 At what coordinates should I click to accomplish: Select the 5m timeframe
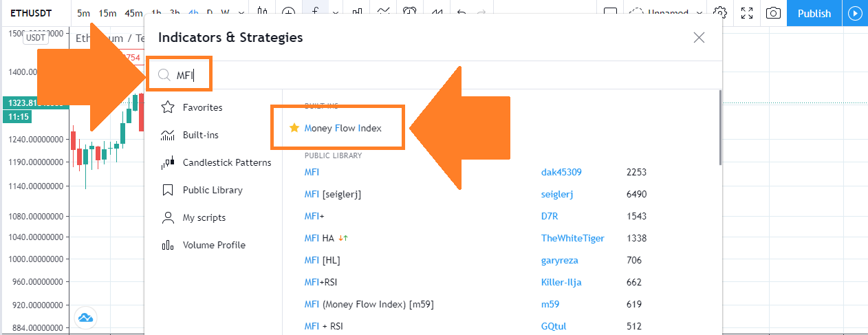point(83,13)
